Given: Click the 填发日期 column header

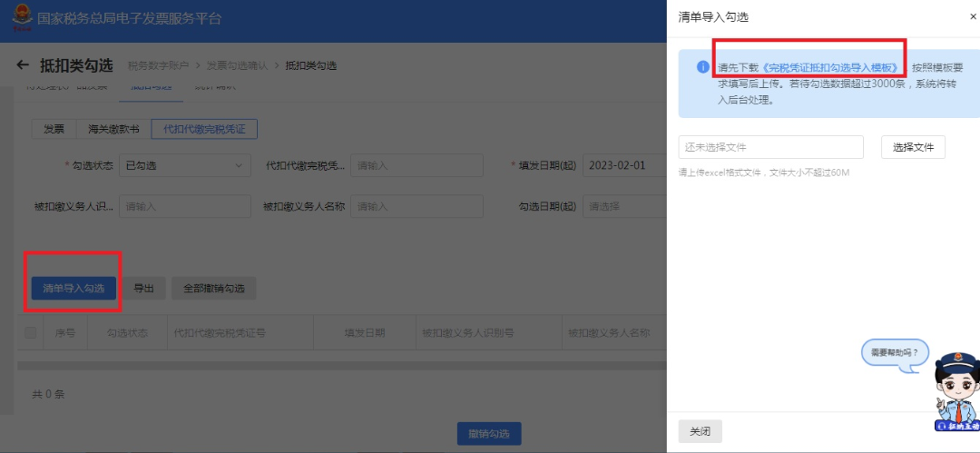Looking at the screenshot, I should coord(365,333).
